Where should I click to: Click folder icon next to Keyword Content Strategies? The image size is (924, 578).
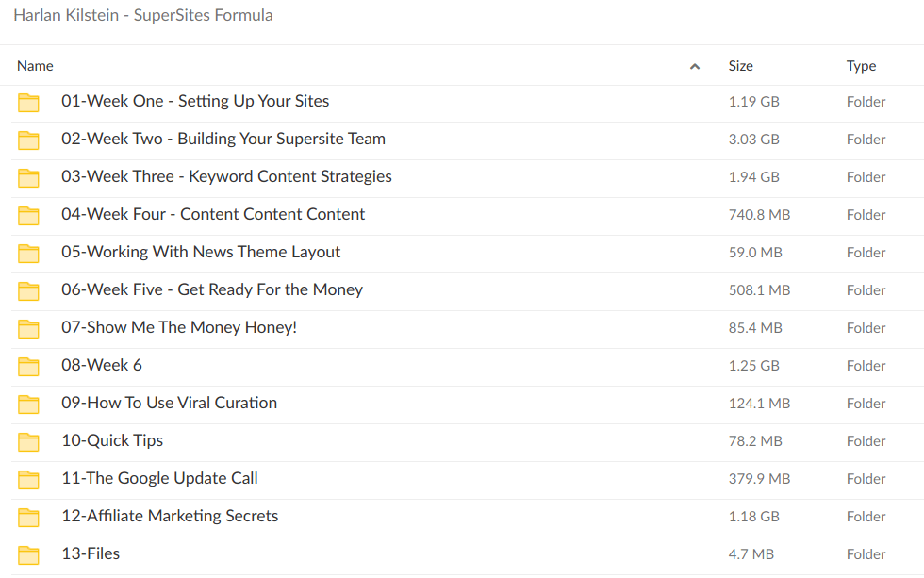click(29, 178)
